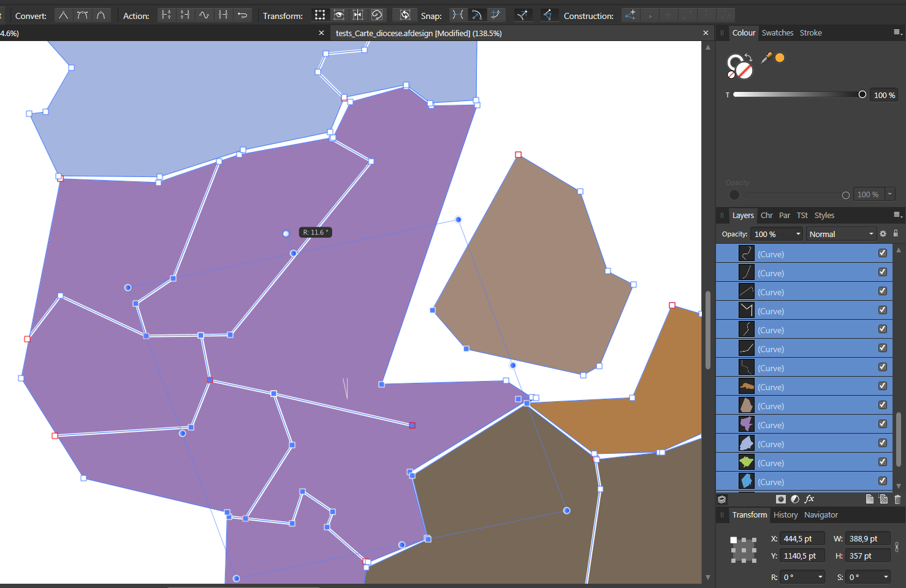906x588 pixels.
Task: Open the Chr character tab
Action: click(x=766, y=216)
